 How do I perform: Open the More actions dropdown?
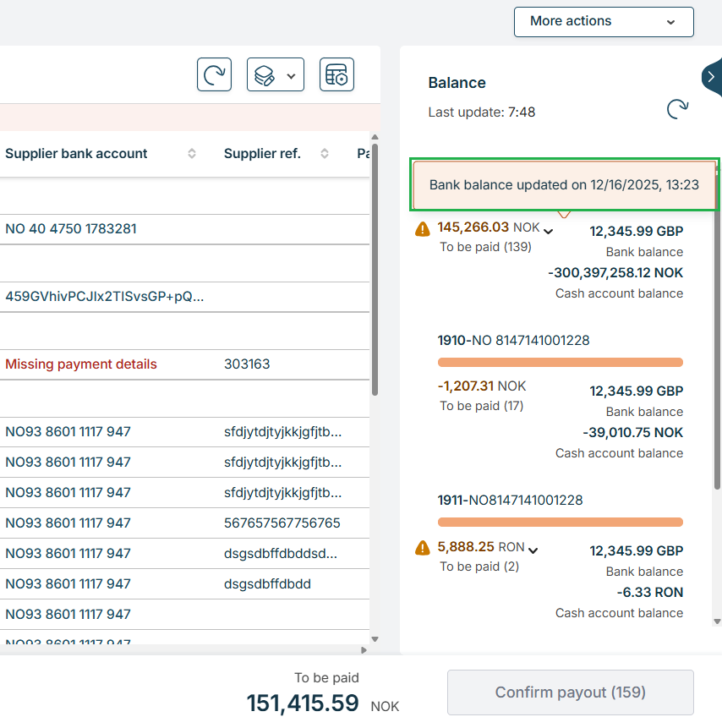click(604, 22)
